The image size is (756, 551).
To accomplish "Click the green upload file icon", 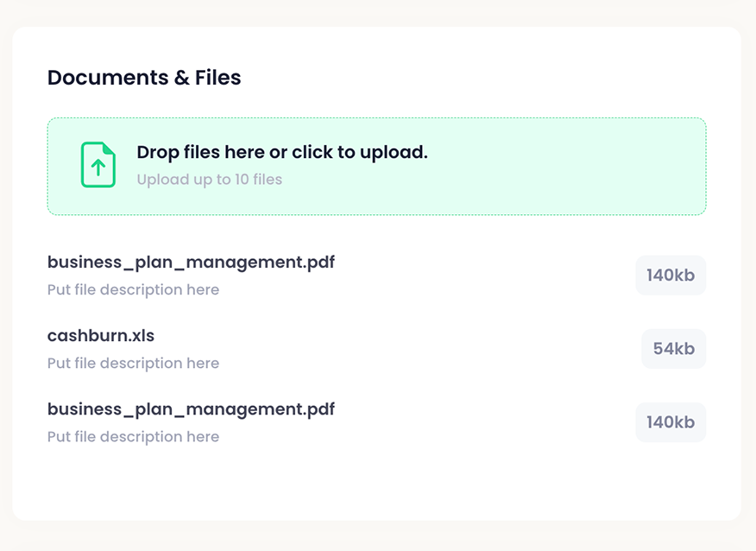I will tap(98, 164).
